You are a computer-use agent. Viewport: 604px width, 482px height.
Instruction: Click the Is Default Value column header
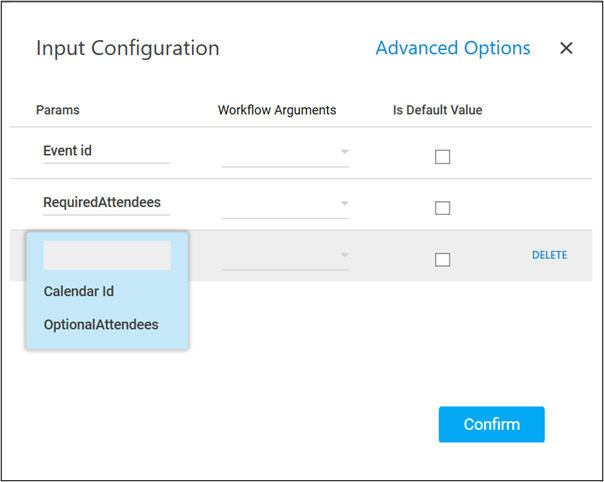coord(437,110)
